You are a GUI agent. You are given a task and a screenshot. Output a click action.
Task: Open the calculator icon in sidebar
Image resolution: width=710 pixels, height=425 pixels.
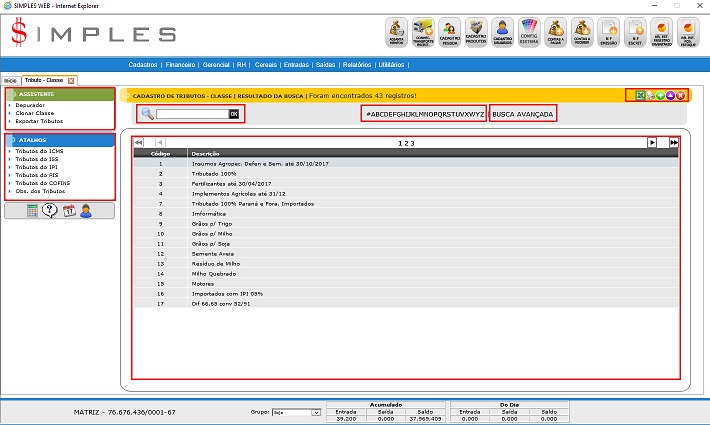tap(33, 211)
